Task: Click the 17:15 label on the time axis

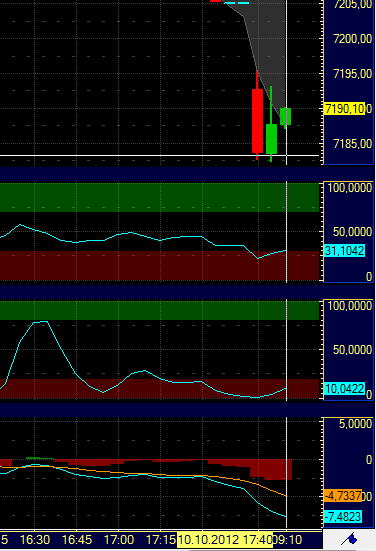Action: (x=161, y=539)
